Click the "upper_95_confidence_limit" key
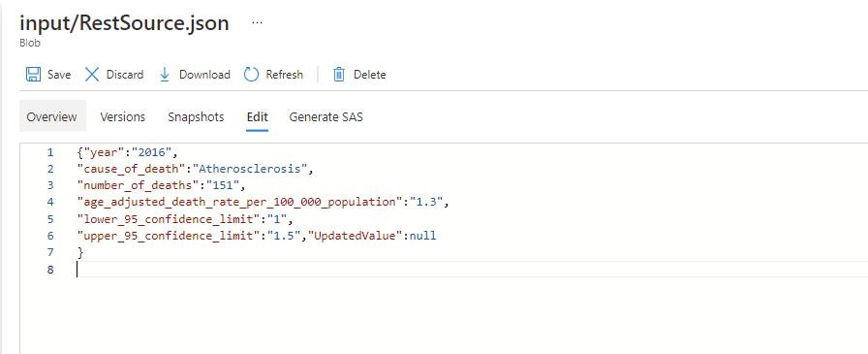Image resolution: width=868 pixels, height=354 pixels. pyautogui.click(x=169, y=236)
